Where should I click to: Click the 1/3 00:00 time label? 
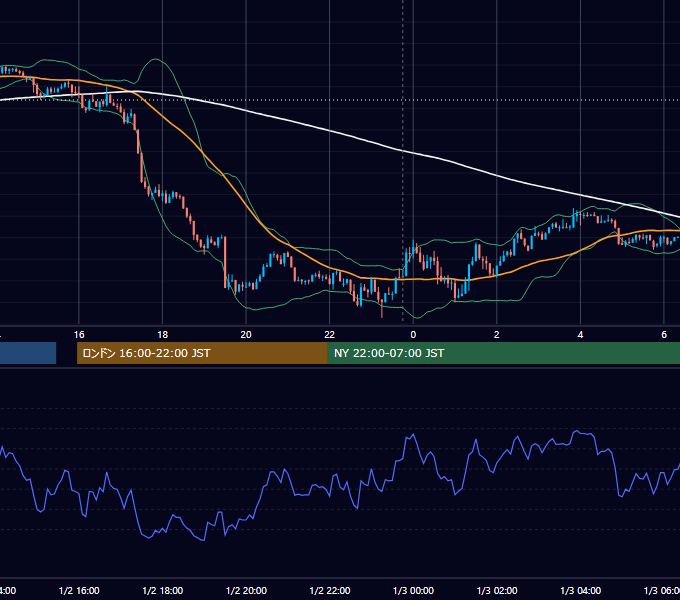coord(413,590)
